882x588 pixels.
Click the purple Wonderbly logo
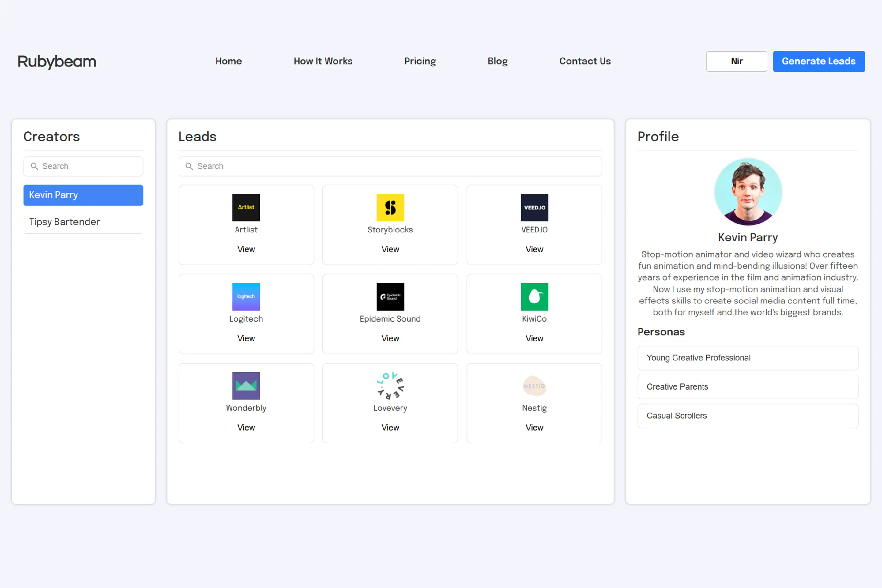(246, 386)
